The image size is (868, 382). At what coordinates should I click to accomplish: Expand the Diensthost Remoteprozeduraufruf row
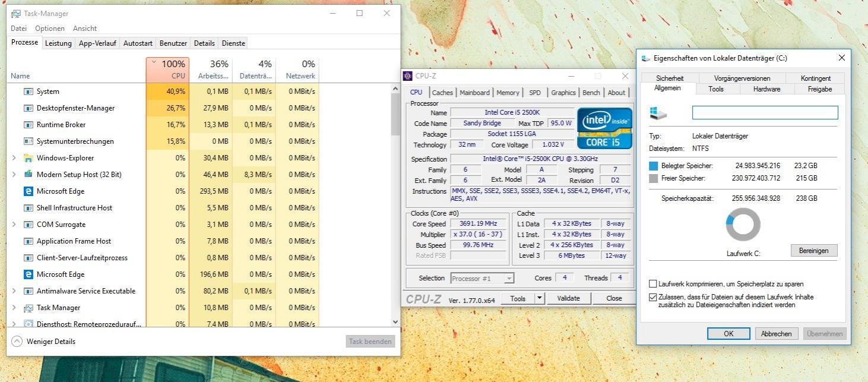[14, 324]
